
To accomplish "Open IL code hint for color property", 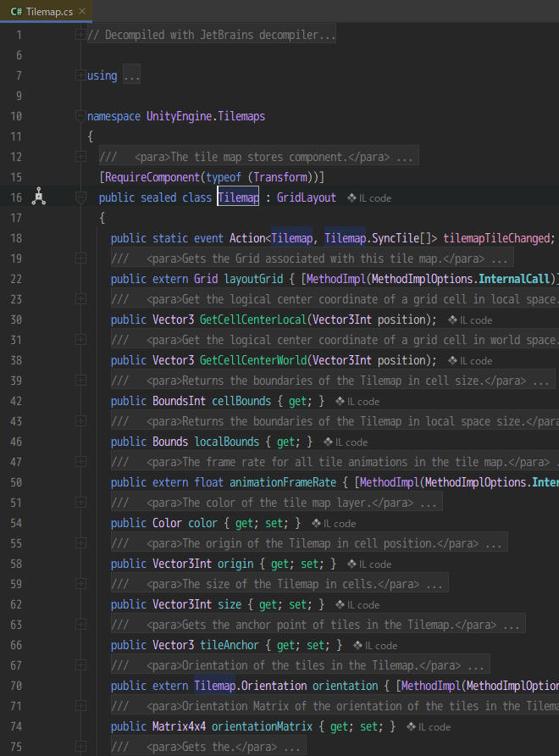I will 334,524.
